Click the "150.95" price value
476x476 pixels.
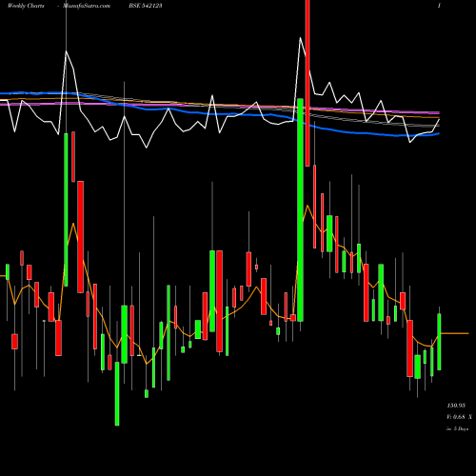click(x=456, y=406)
